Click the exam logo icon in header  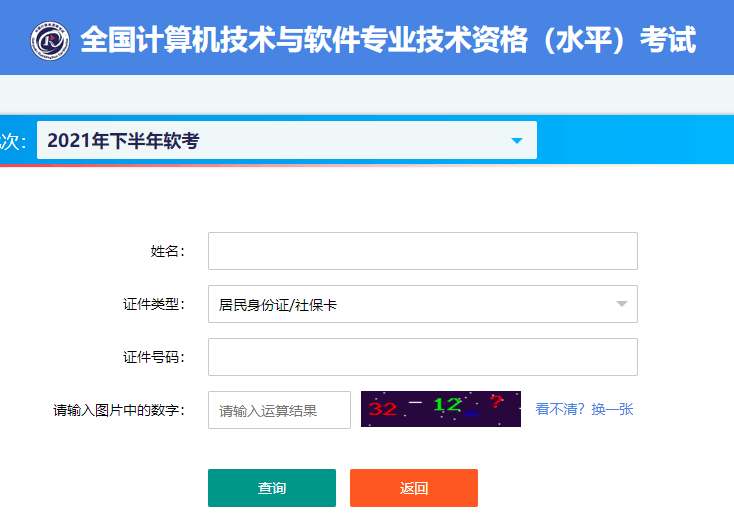click(47, 41)
